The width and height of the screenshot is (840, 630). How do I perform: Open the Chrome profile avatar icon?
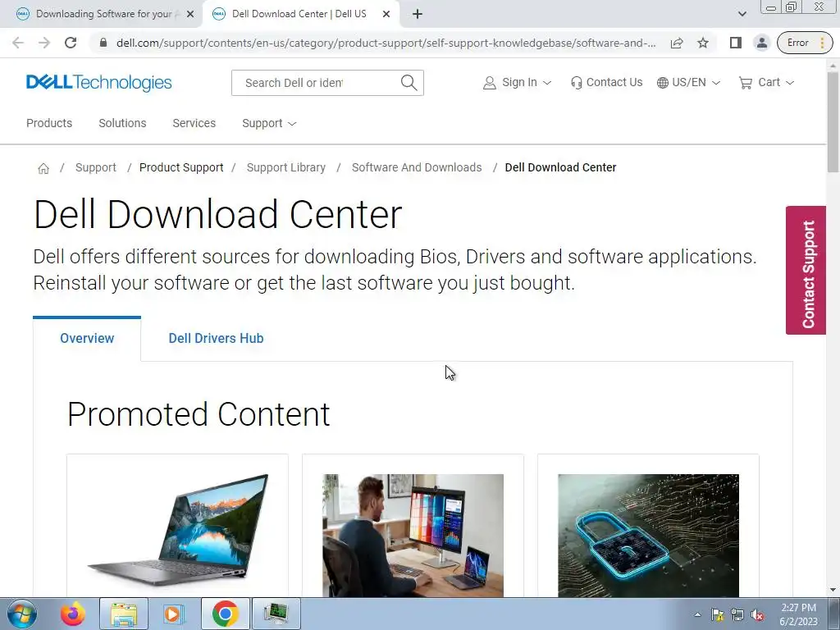[x=761, y=43]
